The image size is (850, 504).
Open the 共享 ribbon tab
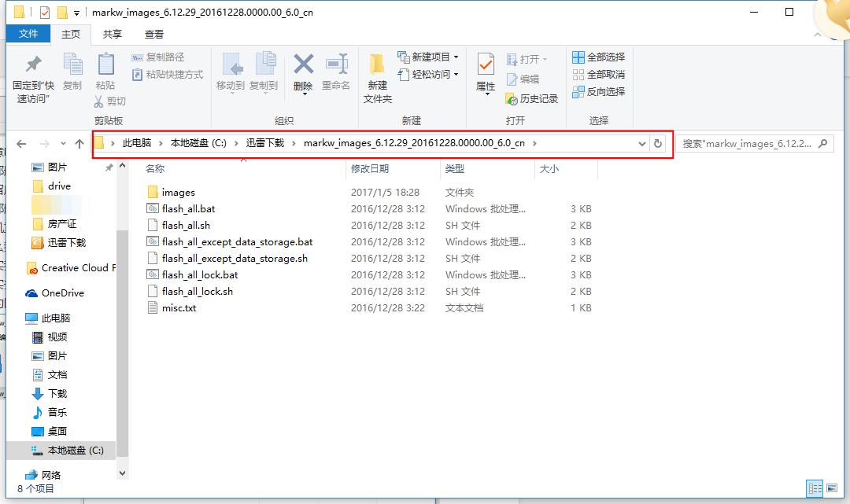point(112,33)
